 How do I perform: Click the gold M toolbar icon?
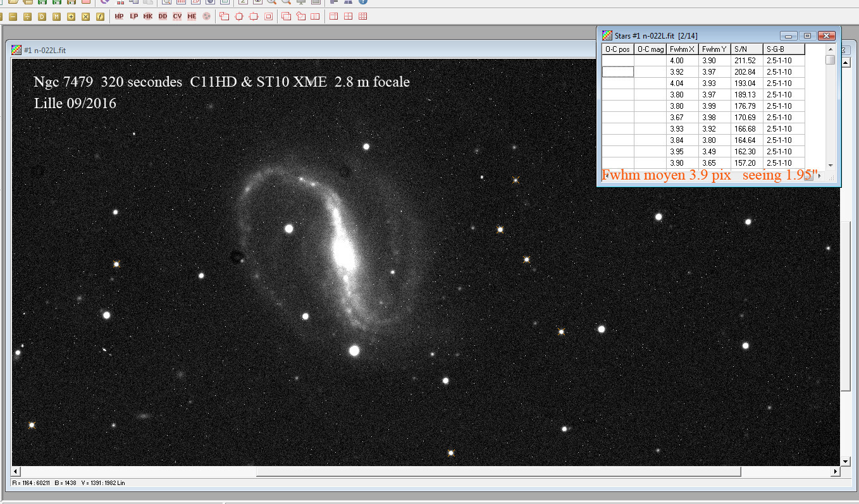[x=56, y=16]
